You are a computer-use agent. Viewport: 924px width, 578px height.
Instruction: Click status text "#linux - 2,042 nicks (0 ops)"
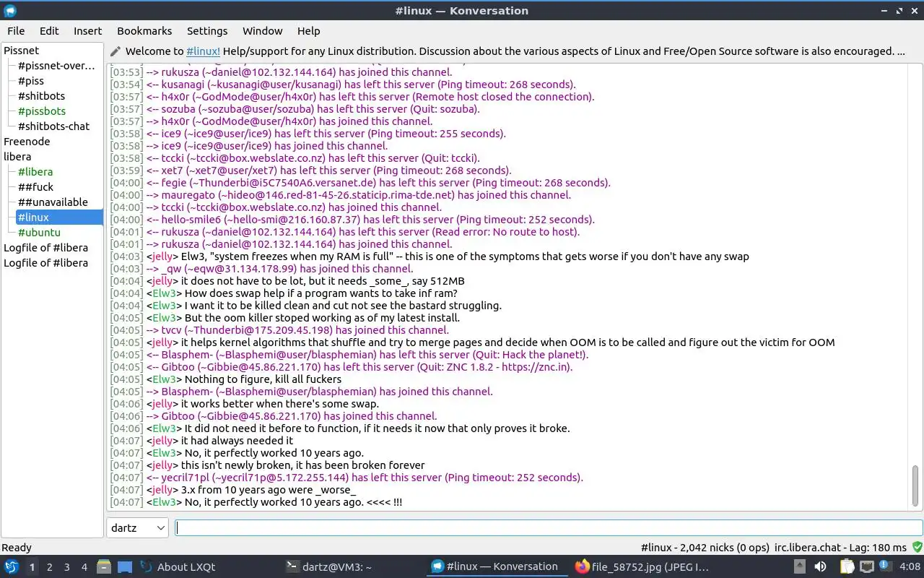tap(704, 548)
